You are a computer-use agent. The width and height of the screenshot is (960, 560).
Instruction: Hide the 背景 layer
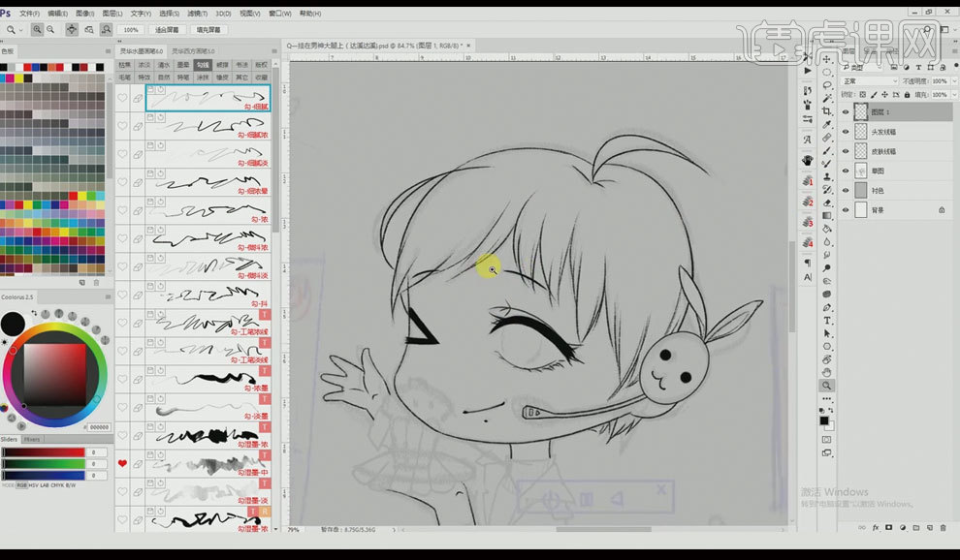pos(846,210)
